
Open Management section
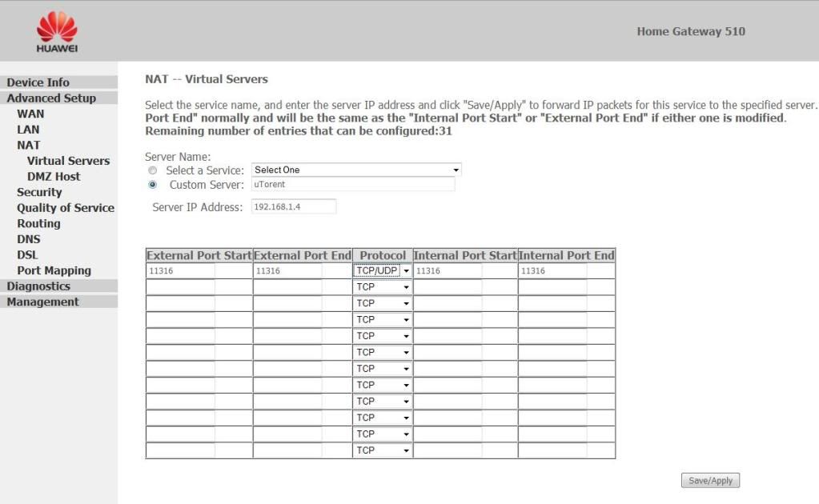click(42, 302)
